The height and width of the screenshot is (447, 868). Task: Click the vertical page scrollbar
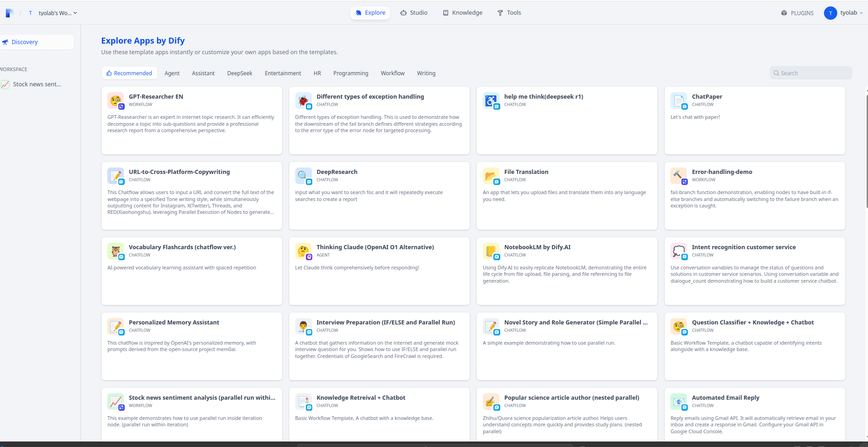click(x=866, y=151)
